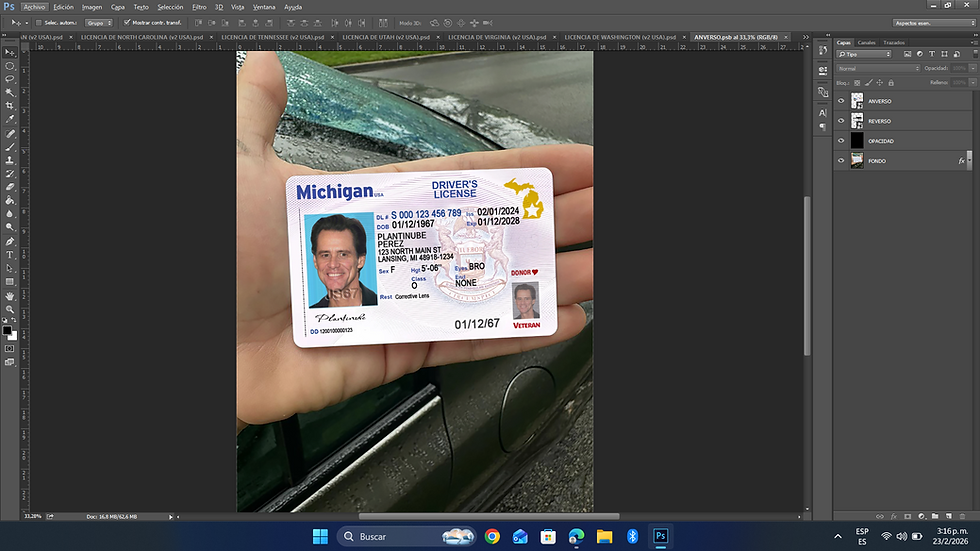
Task: Switch to LICENCIA DE TENNESSEE document tab
Action: pos(272,37)
